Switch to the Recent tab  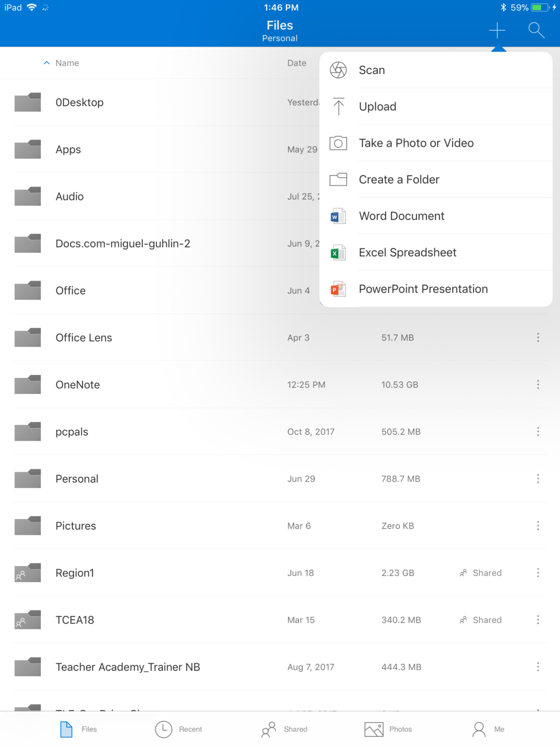[178, 729]
